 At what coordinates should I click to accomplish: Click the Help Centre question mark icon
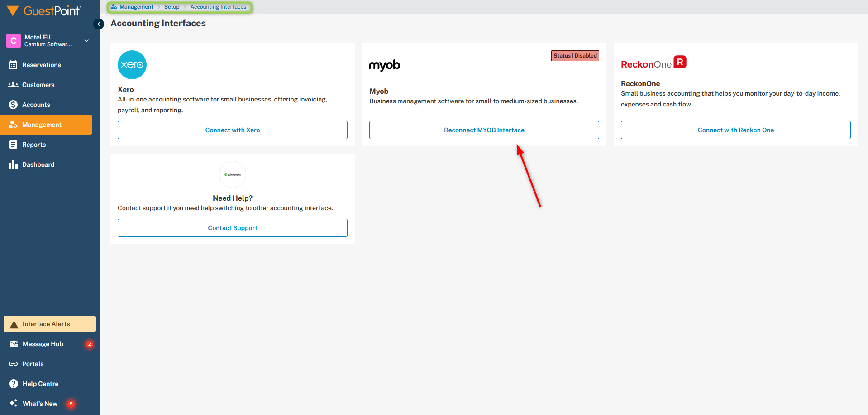14,384
